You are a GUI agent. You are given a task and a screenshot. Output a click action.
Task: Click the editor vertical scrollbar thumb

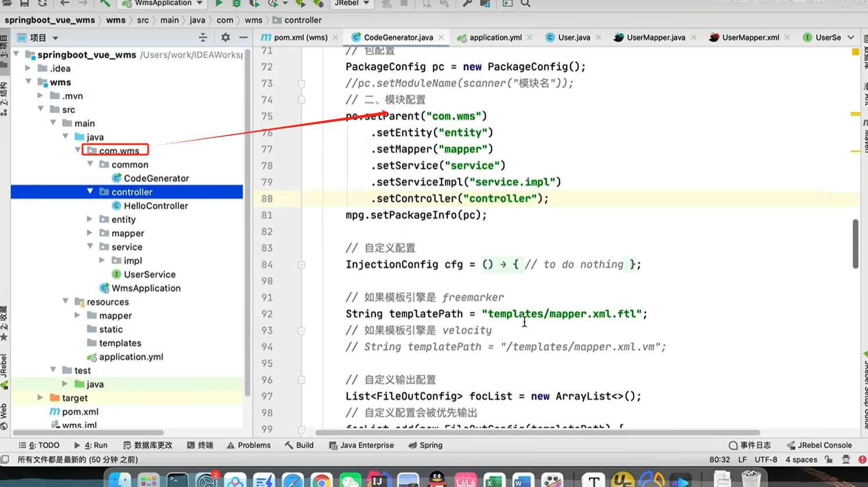pos(855,244)
